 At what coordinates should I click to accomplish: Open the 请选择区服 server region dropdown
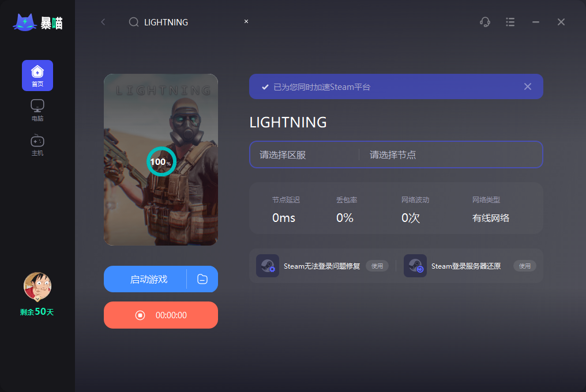click(x=304, y=154)
